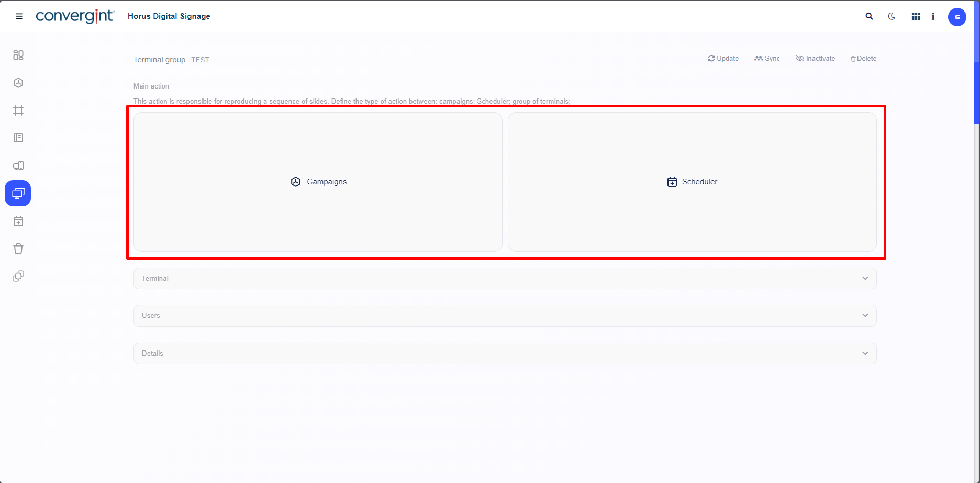980x483 pixels.
Task: Click the Sync button
Action: coord(767,59)
